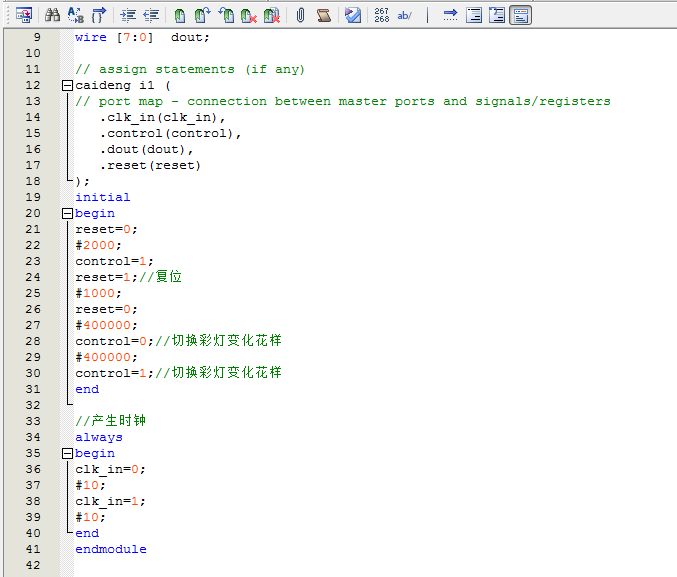Viewport: 677px width, 577px height.
Task: Click the wire [7:0] dout line
Action: coord(142,37)
